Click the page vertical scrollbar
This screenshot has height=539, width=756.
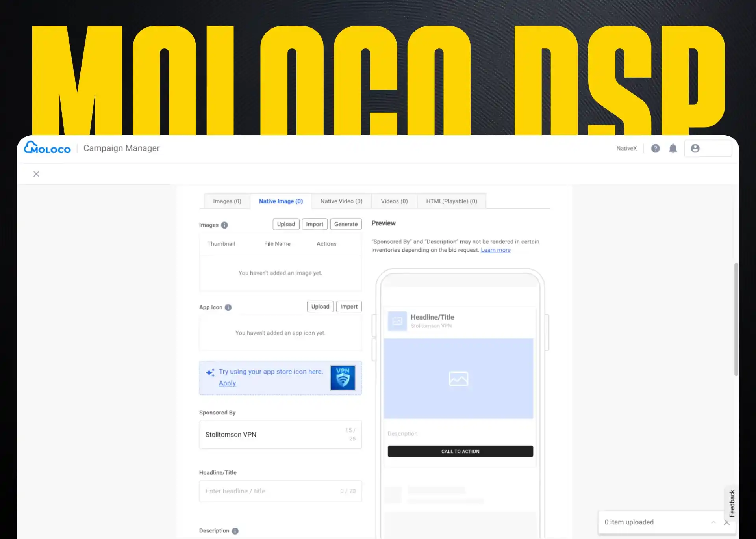point(736,319)
